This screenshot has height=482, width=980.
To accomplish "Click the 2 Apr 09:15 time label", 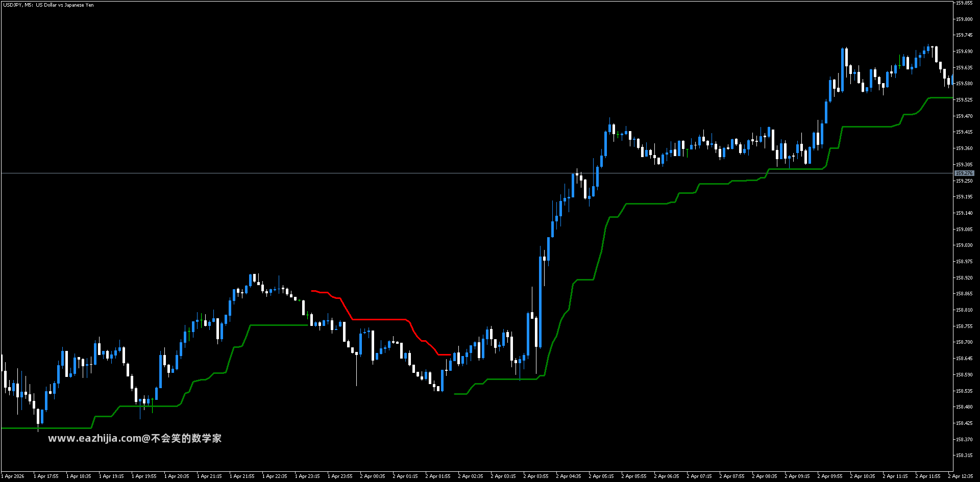I will coord(797,476).
